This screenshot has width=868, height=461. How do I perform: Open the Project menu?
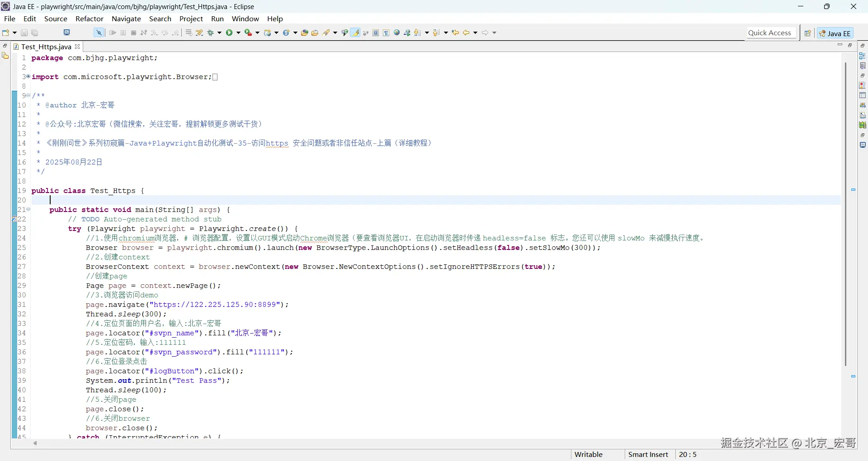point(191,19)
